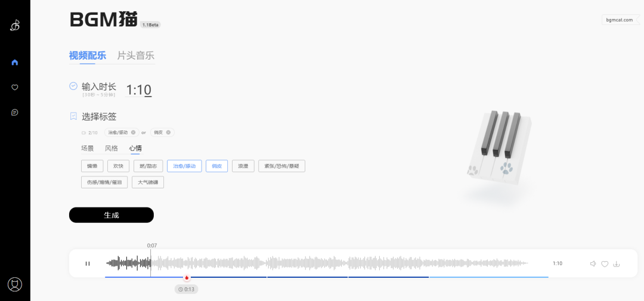The height and width of the screenshot is (301, 644).
Task: Click the red flame marker on the timeline
Action: coord(187,278)
